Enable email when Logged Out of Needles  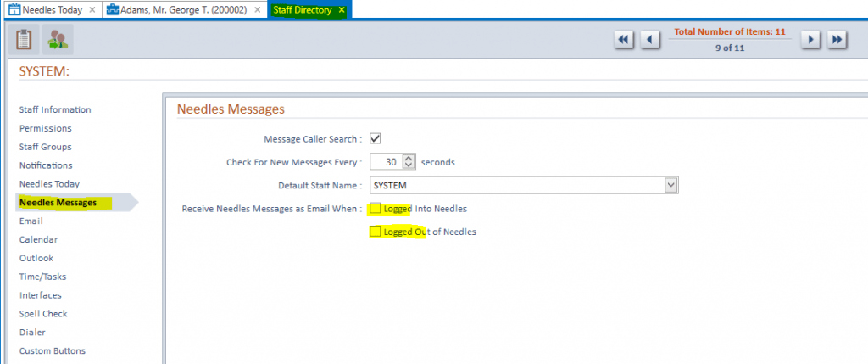click(x=376, y=232)
